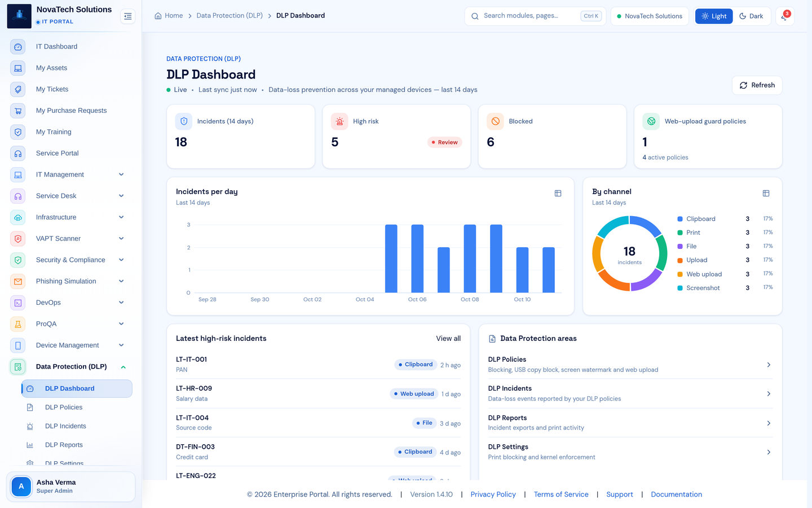Click View all for high-risk incidents
This screenshot has width=812, height=508.
(x=448, y=339)
